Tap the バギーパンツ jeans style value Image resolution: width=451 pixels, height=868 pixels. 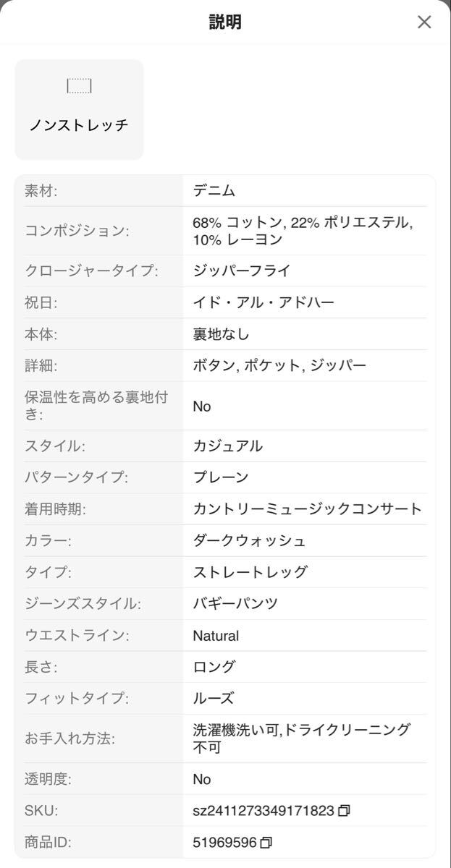coord(235,604)
